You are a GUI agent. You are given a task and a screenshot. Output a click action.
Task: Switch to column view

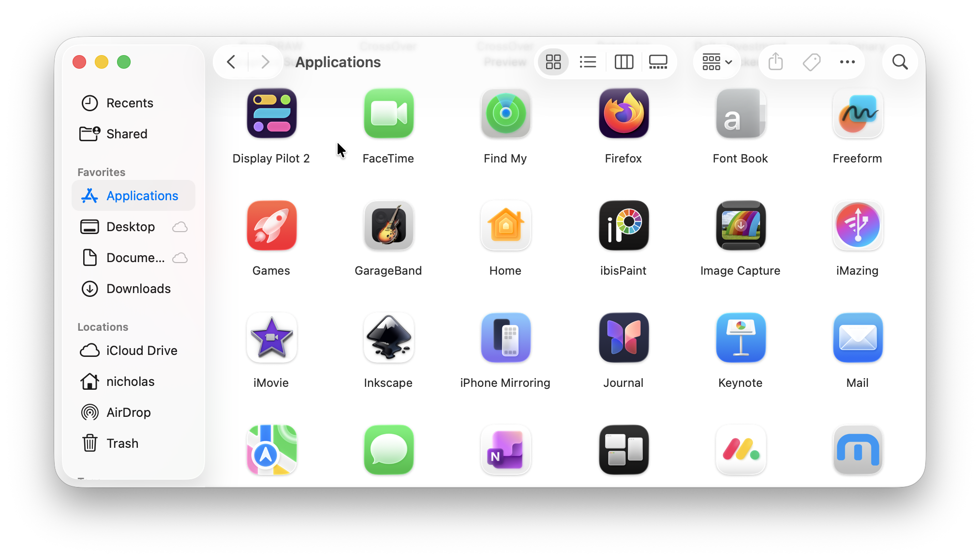click(624, 62)
